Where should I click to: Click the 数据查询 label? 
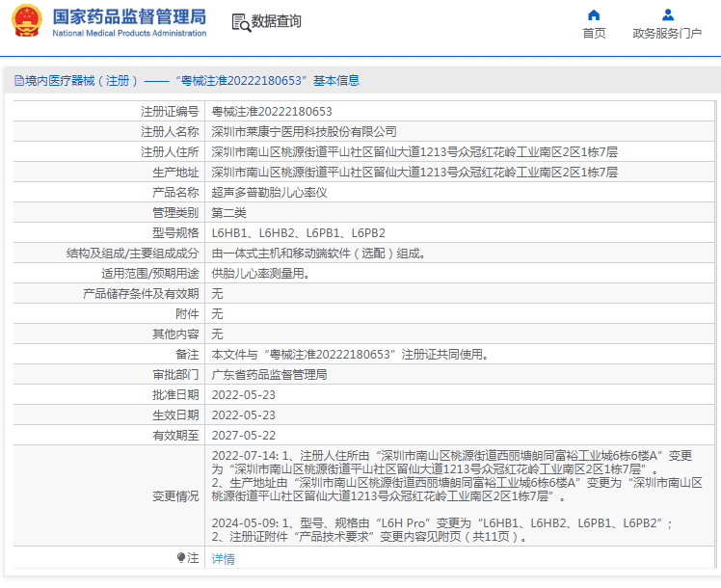(x=277, y=21)
